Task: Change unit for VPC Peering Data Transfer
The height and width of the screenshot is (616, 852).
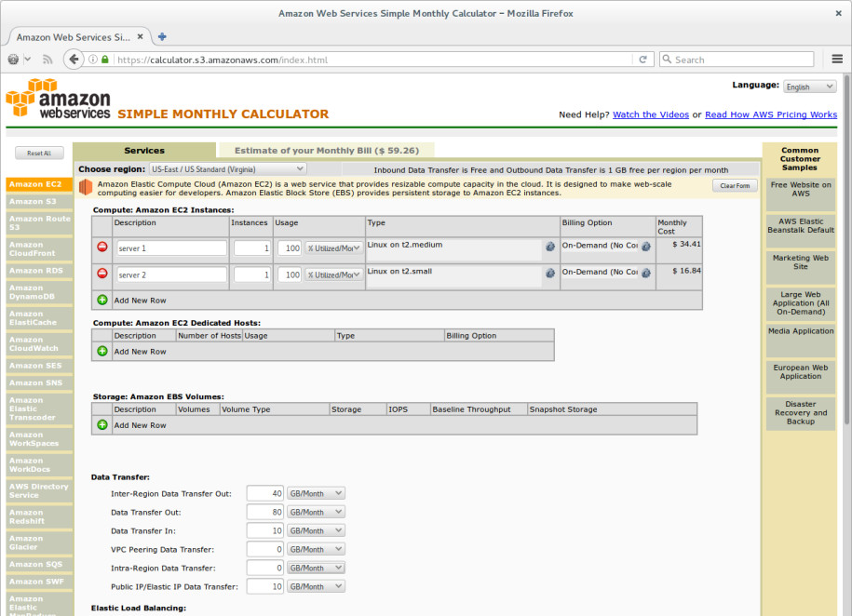Action: tap(316, 549)
